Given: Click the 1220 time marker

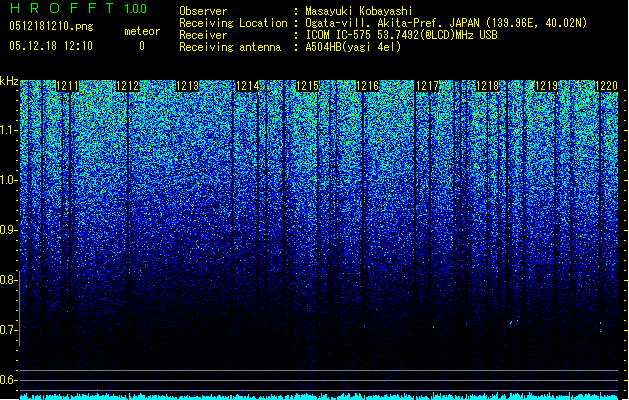Looking at the screenshot, I should (606, 86).
